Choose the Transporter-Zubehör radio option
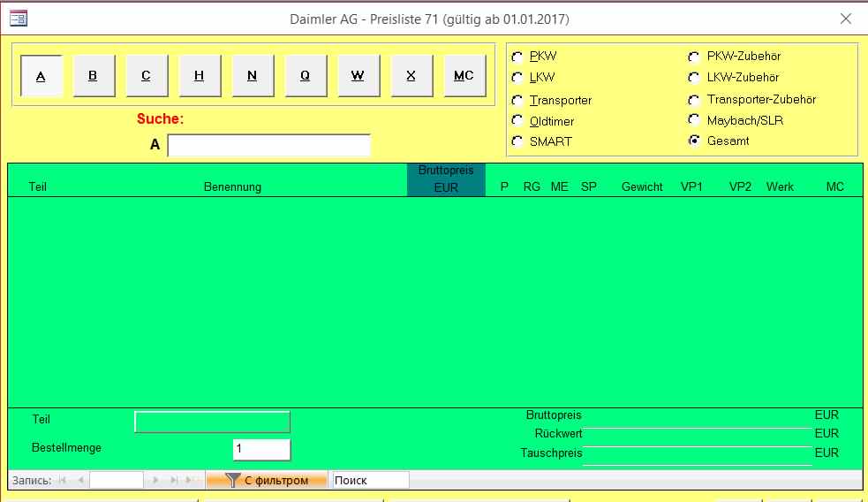Viewport: 868px width, 502px height. pyautogui.click(x=694, y=100)
